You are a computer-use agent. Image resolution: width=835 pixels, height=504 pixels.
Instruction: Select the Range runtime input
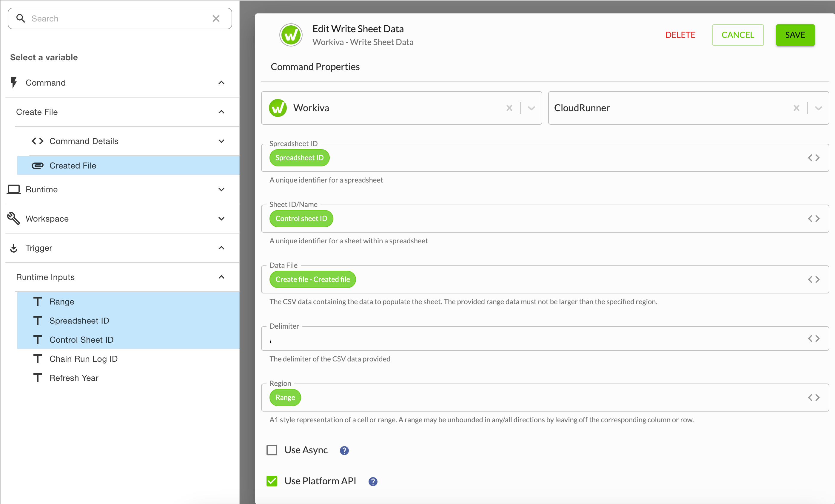128,302
